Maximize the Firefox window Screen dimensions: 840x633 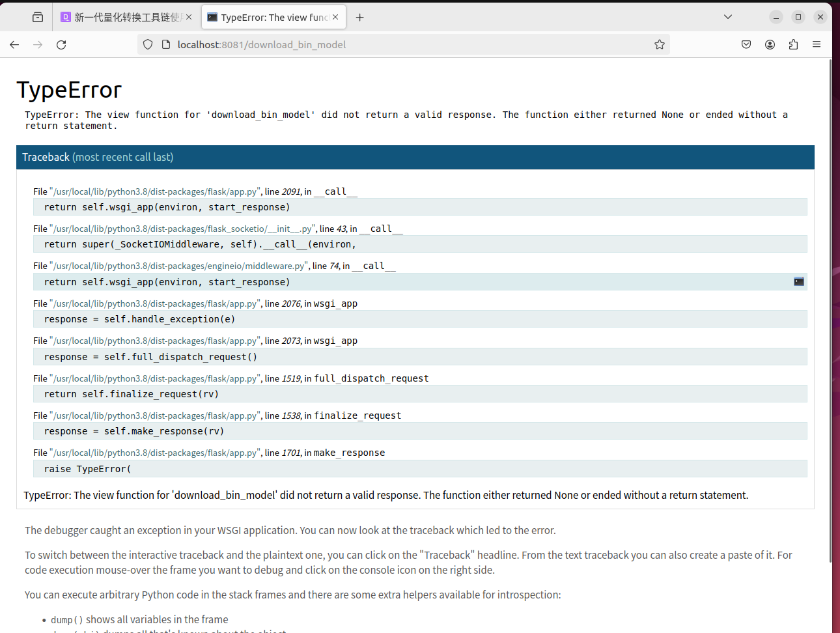798,17
